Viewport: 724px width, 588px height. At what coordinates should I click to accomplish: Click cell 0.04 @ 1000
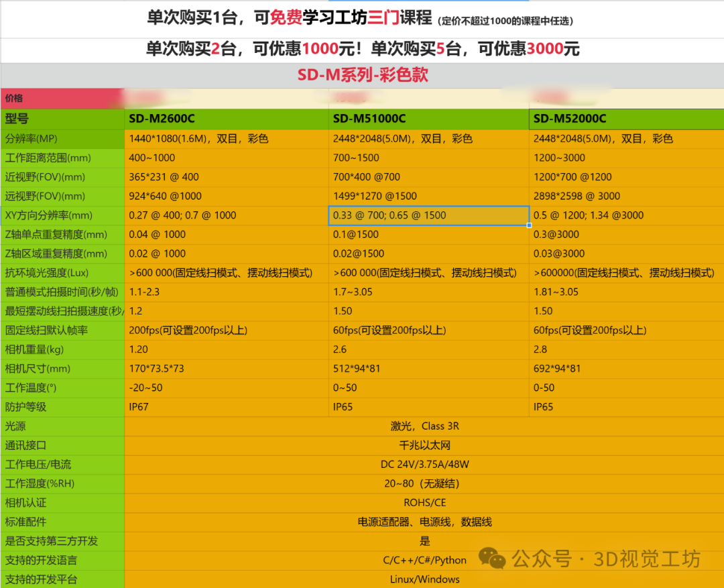point(227,235)
